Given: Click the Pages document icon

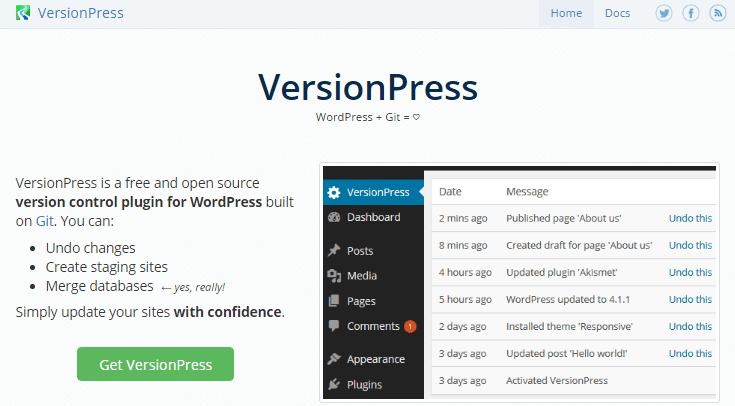Looking at the screenshot, I should tap(334, 301).
